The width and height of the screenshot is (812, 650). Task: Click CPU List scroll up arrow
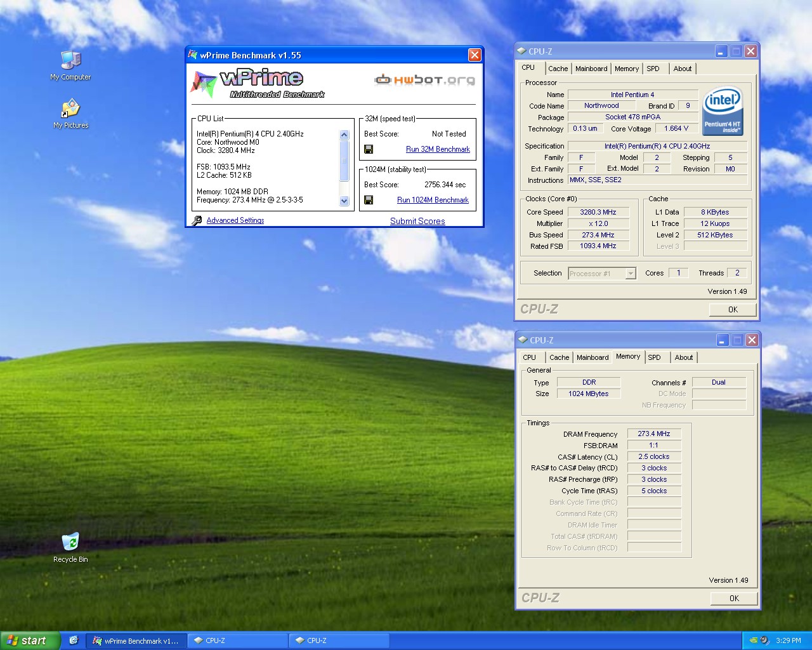pyautogui.click(x=344, y=135)
